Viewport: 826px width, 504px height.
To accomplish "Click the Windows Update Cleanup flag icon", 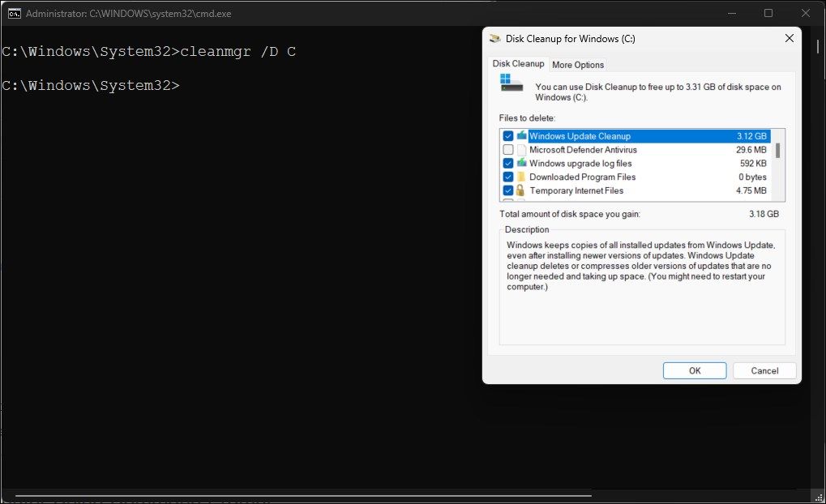I will pos(520,135).
